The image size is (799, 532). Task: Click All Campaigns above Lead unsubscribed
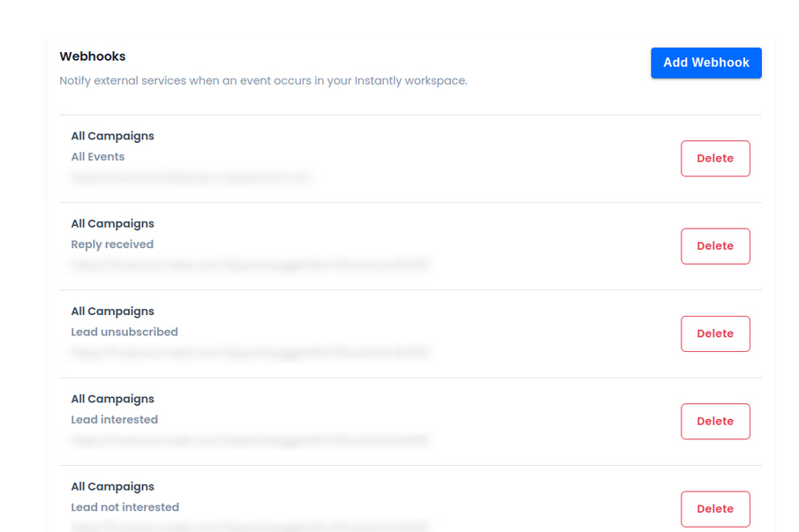click(113, 311)
